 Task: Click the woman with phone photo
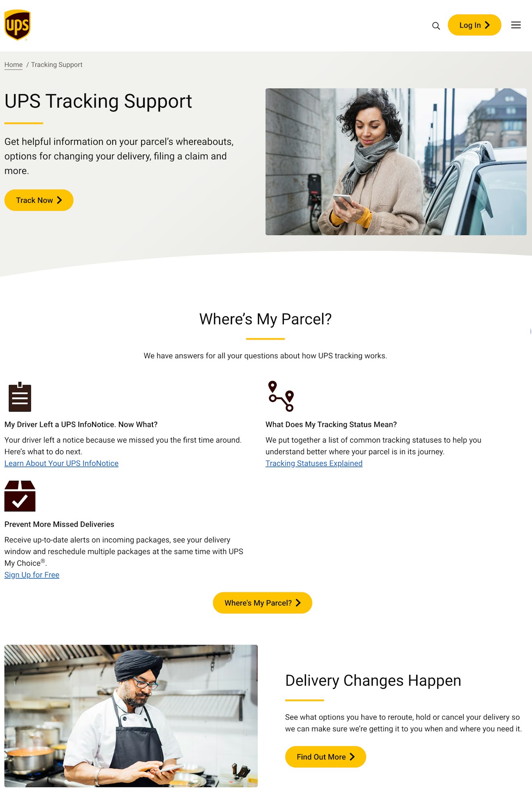[x=396, y=161]
